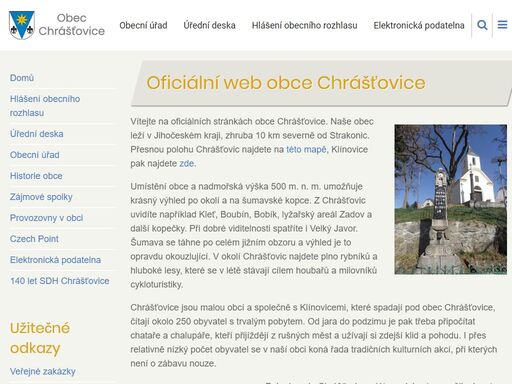Follow the 'zde' Klínovice link
This screenshot has width=512, height=384.
click(x=187, y=163)
